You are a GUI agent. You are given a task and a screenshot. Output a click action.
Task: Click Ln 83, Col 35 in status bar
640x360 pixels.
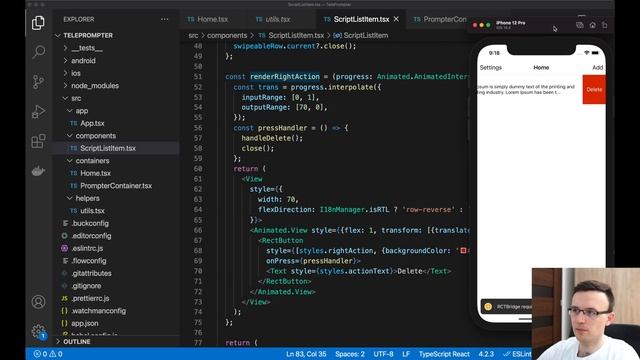pos(306,354)
